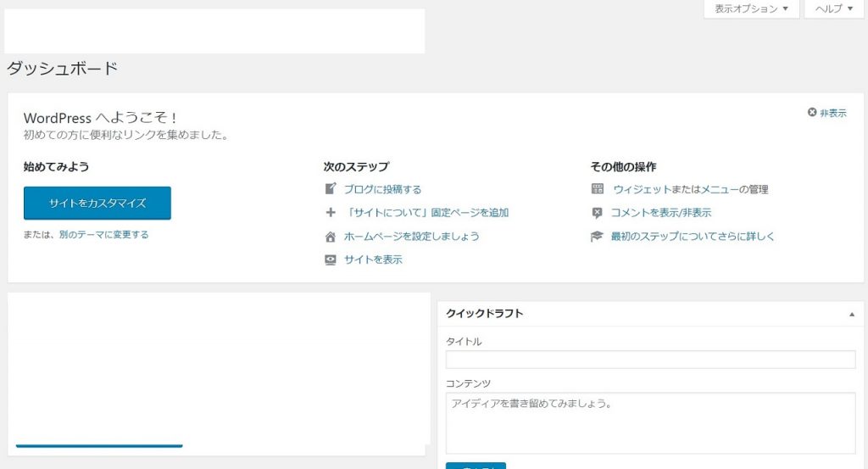Click the ダッシュボード page heading

(x=62, y=68)
